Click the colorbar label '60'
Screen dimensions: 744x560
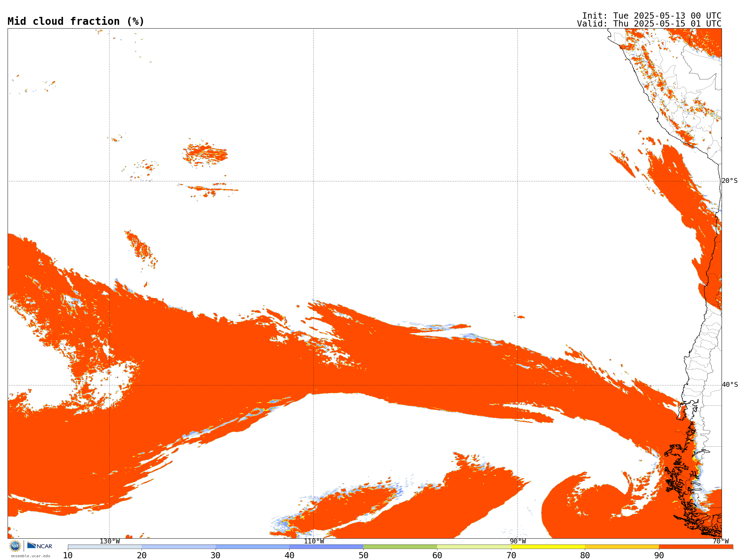437,556
